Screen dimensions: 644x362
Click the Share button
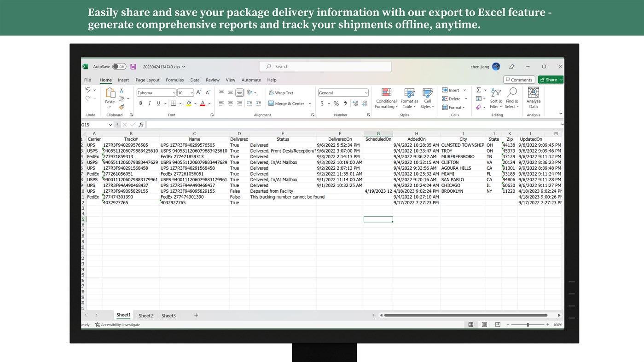[x=550, y=79]
